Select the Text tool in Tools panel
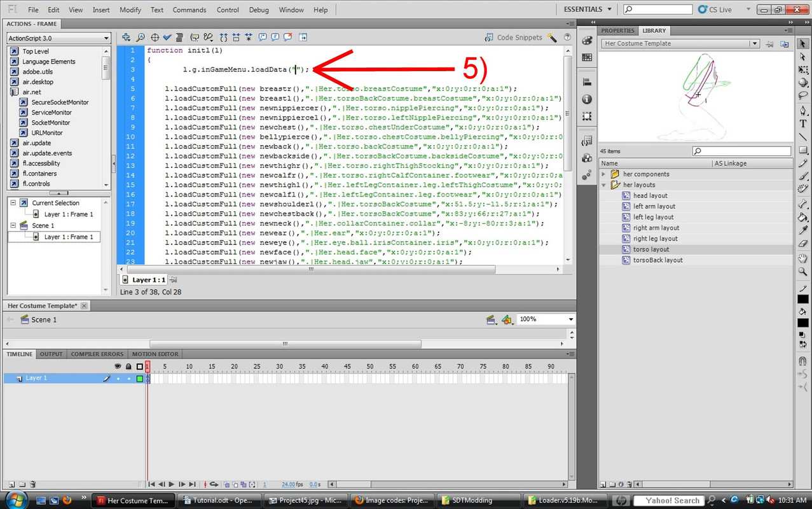This screenshot has width=812, height=509. click(x=803, y=123)
